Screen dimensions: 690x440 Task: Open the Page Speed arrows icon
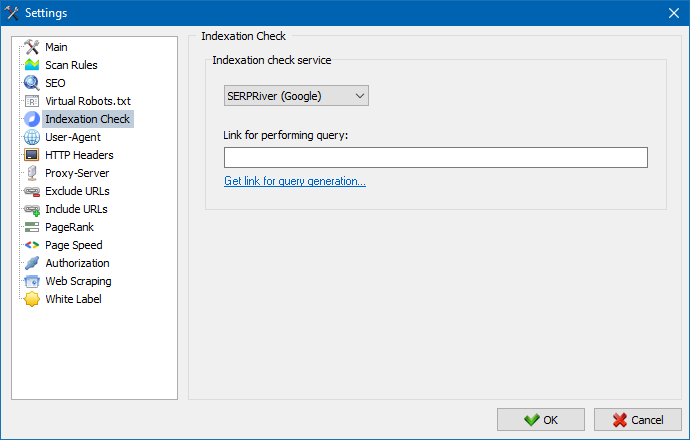point(32,245)
